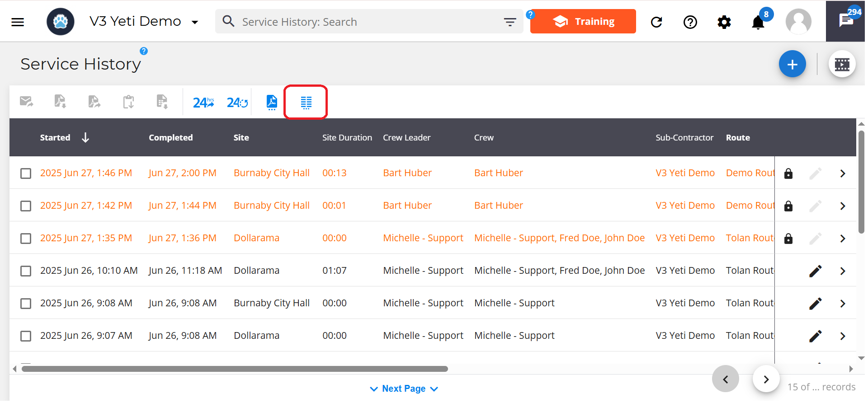The height and width of the screenshot is (403, 868).
Task: Select the checkbox for Jun 27, 1:46 PM row
Action: (x=26, y=173)
